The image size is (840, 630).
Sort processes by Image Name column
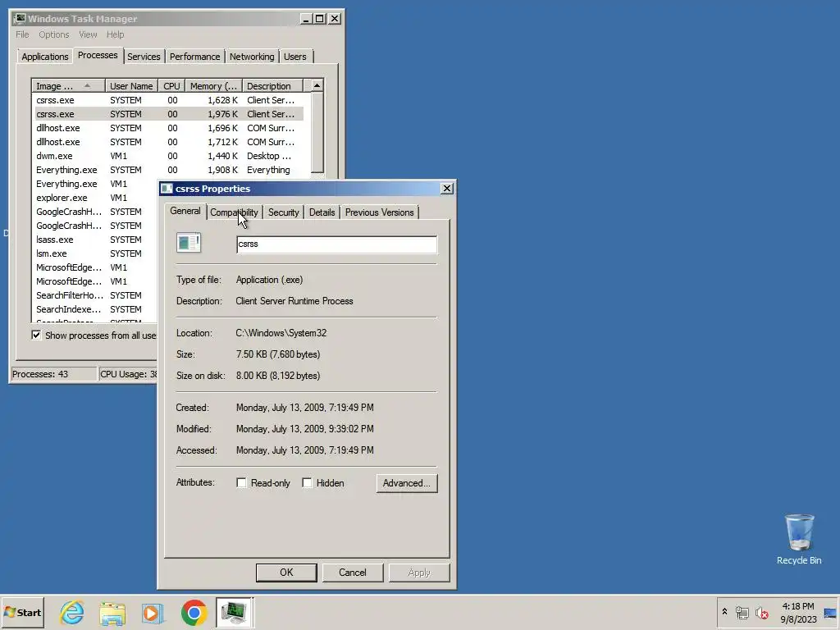click(x=68, y=85)
